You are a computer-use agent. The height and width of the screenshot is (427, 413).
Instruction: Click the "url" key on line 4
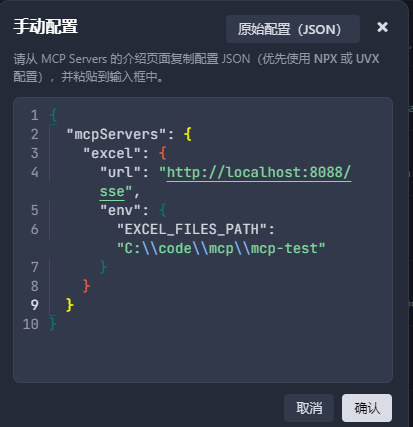(120, 173)
